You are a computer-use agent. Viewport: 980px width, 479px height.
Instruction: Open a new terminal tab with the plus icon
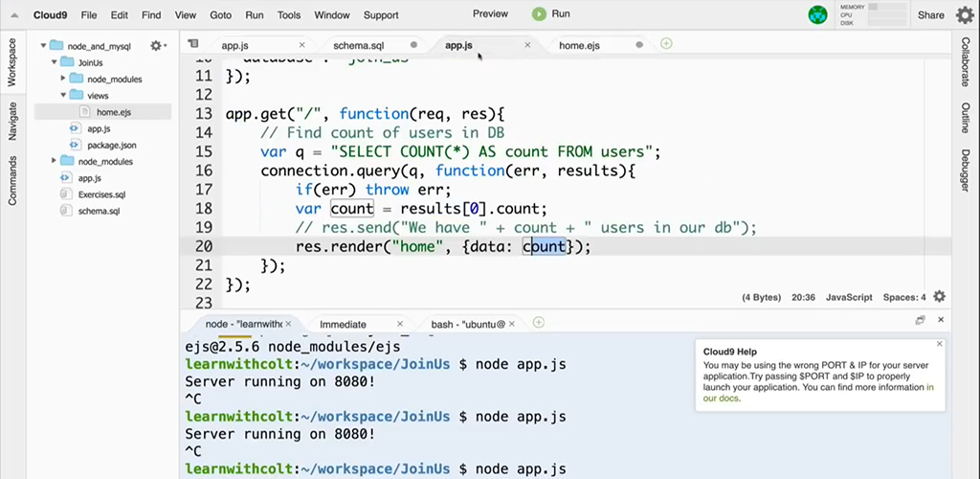539,323
